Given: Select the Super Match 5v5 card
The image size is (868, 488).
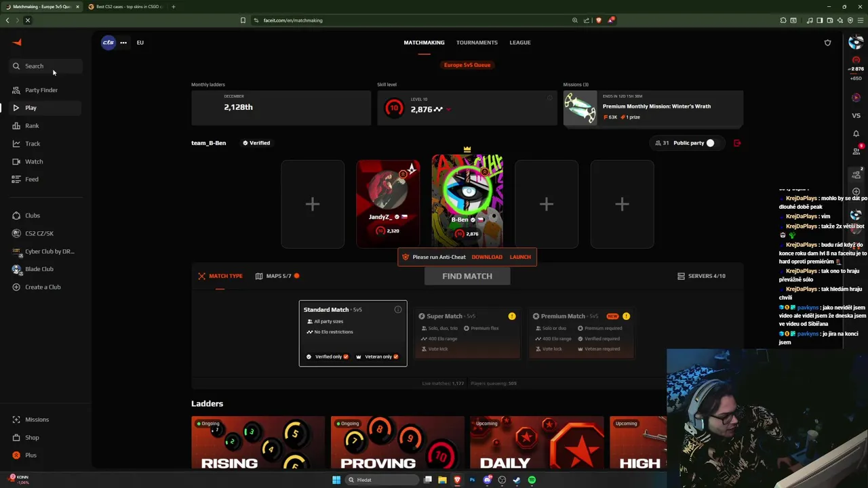Looking at the screenshot, I should pos(467,333).
